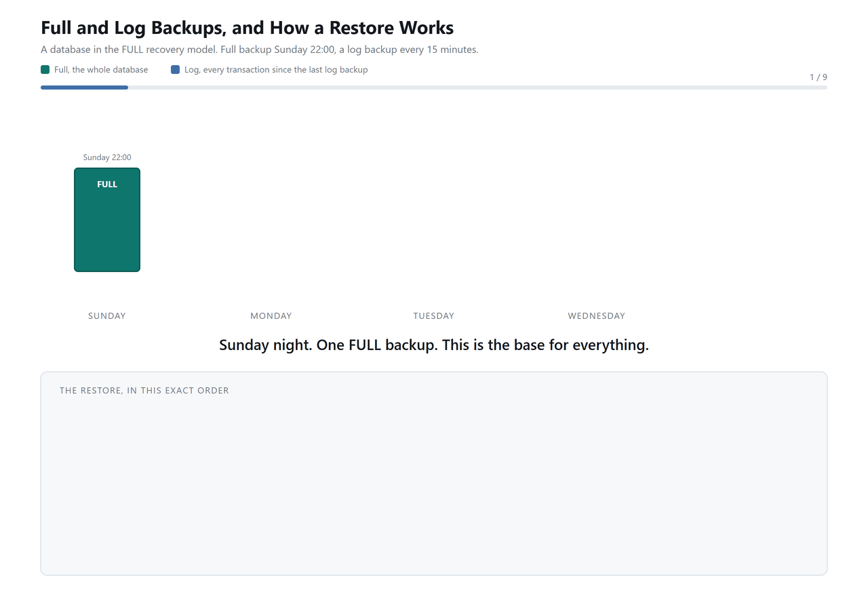The width and height of the screenshot is (868, 597).
Task: Click the MONDAY day label
Action: coord(271,315)
